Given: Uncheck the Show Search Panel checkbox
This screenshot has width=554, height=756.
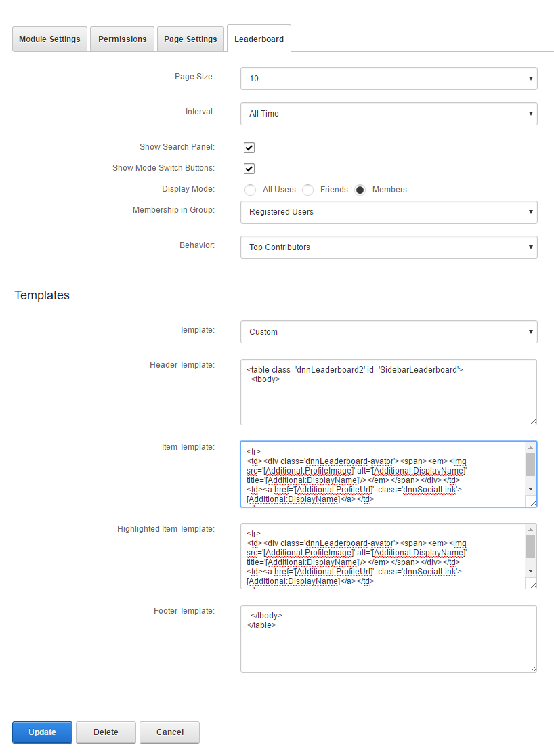Looking at the screenshot, I should [249, 148].
